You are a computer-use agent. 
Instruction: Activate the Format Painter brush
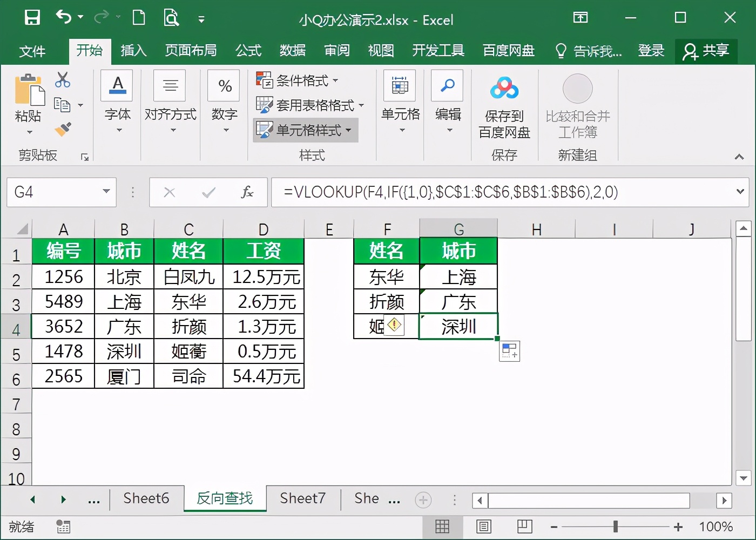63,130
